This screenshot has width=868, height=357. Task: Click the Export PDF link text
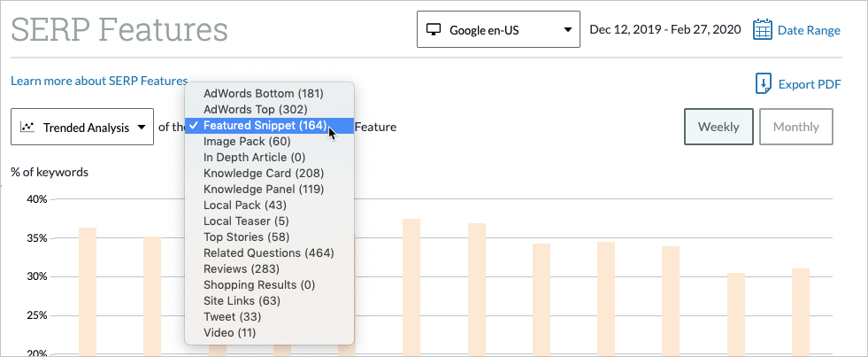pos(809,84)
